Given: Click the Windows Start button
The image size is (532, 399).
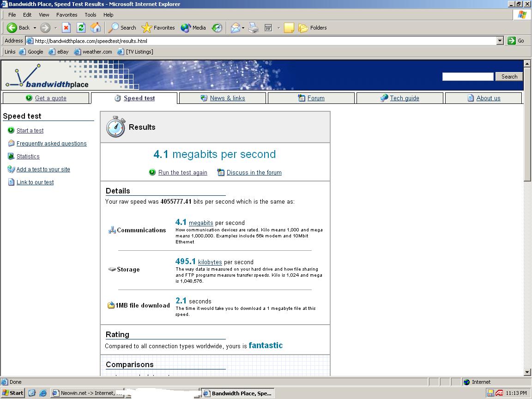Looking at the screenshot, I should point(13,393).
